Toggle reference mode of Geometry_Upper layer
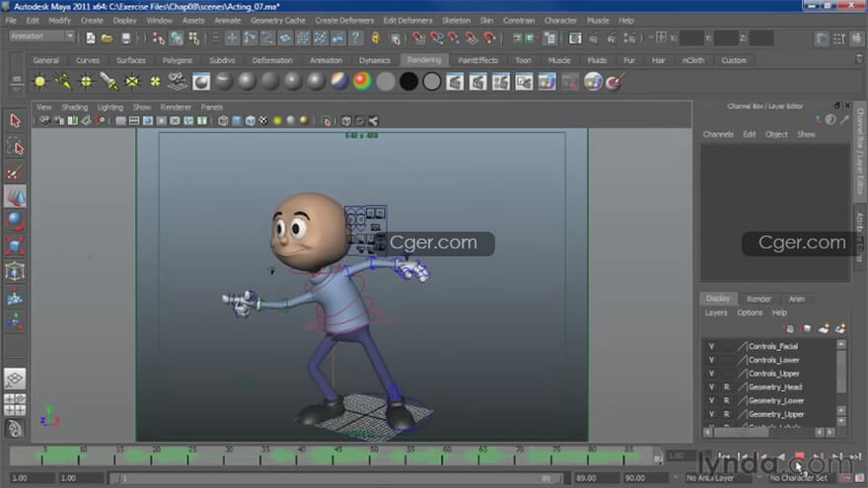Viewport: 868px width, 488px height. [x=726, y=414]
